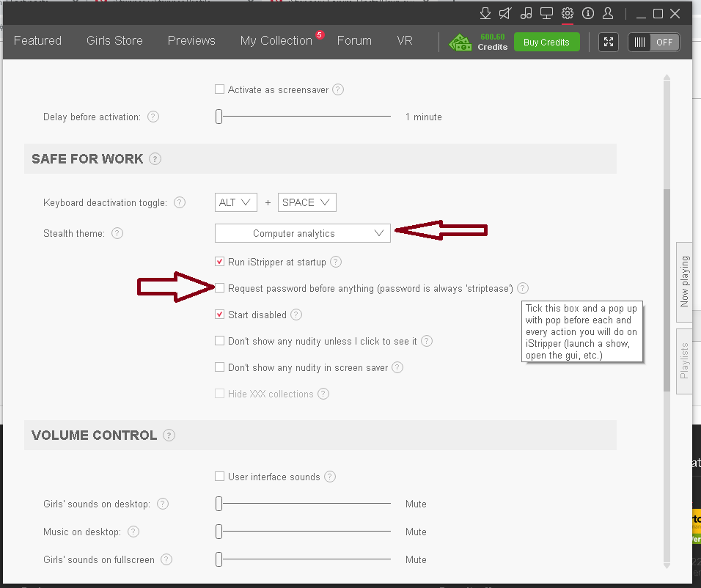Open the Featured tab
701x588 pixels.
[x=37, y=40]
